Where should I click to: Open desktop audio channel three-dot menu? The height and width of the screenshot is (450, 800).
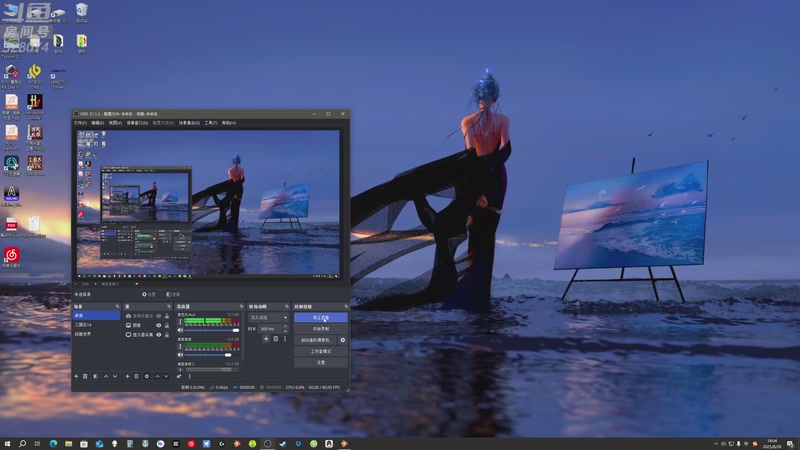click(180, 346)
